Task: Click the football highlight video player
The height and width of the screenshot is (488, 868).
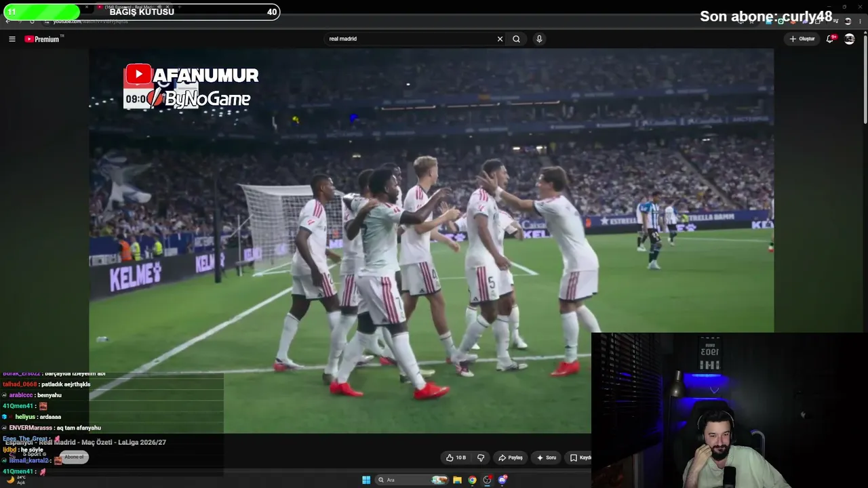Action: (431, 241)
